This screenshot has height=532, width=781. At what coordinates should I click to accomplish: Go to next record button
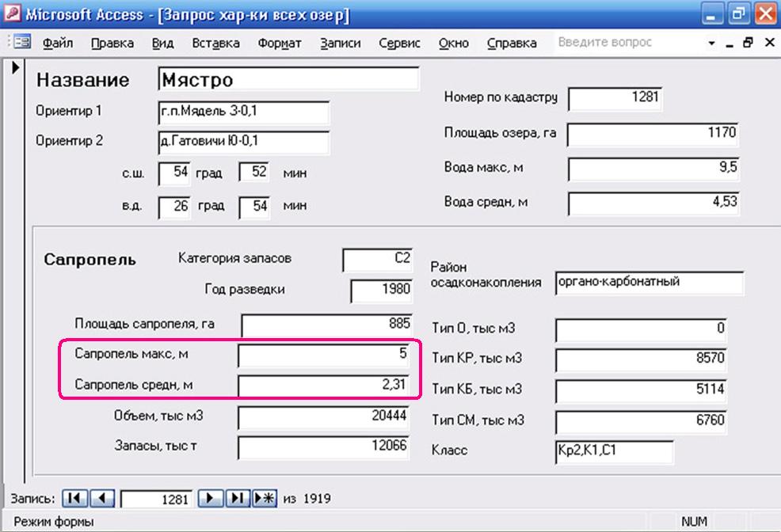tap(210, 498)
